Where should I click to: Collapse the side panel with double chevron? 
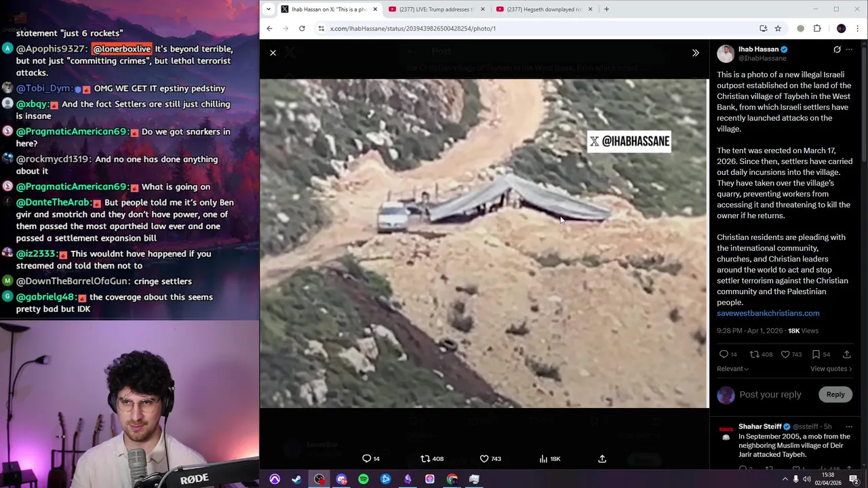[695, 53]
